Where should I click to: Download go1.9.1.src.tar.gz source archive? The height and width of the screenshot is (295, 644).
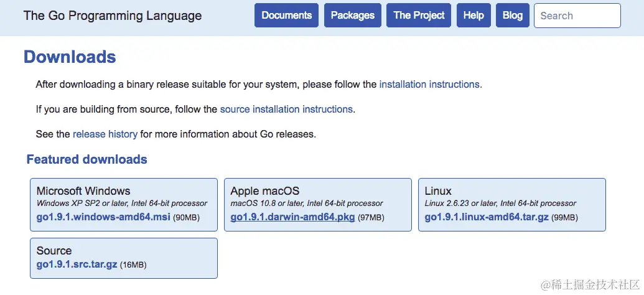point(77,265)
